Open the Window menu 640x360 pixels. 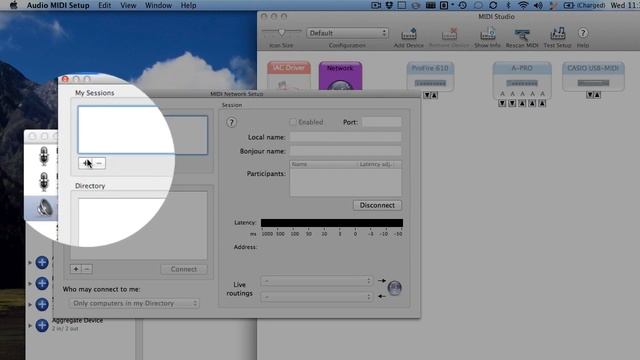(x=158, y=5)
